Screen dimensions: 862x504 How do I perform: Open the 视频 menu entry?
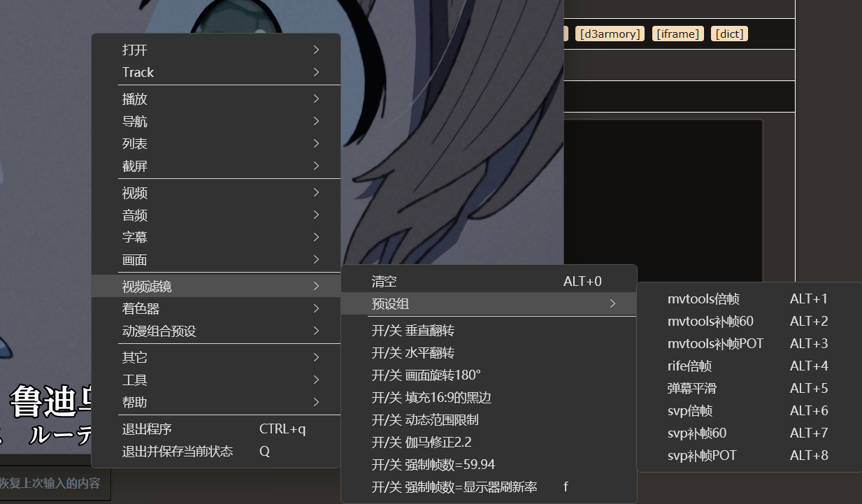pyautogui.click(x=216, y=192)
